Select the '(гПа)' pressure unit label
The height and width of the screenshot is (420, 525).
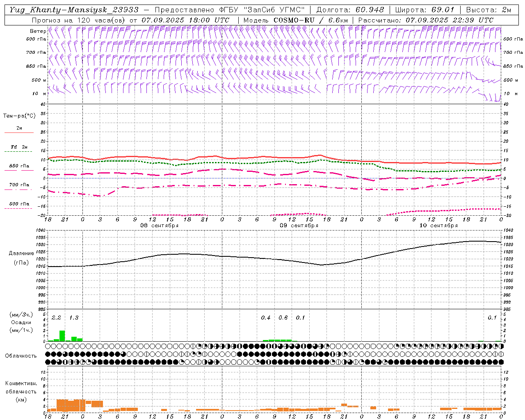(21, 263)
